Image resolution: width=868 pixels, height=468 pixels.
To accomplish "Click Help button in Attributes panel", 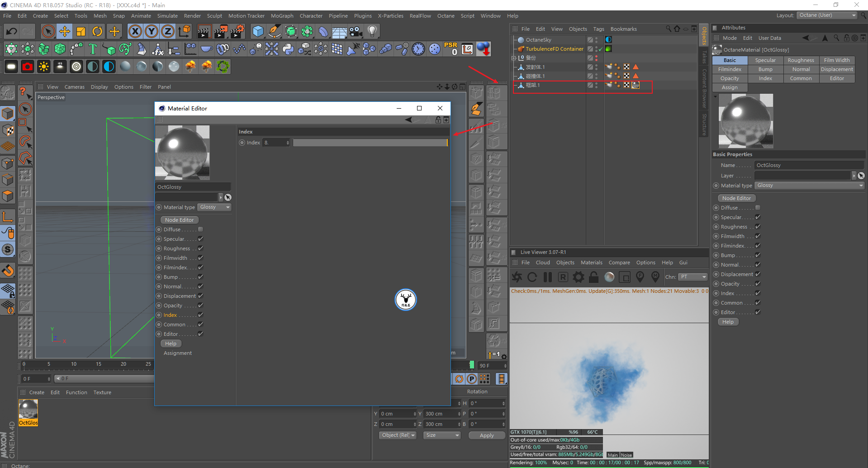I will (x=728, y=322).
